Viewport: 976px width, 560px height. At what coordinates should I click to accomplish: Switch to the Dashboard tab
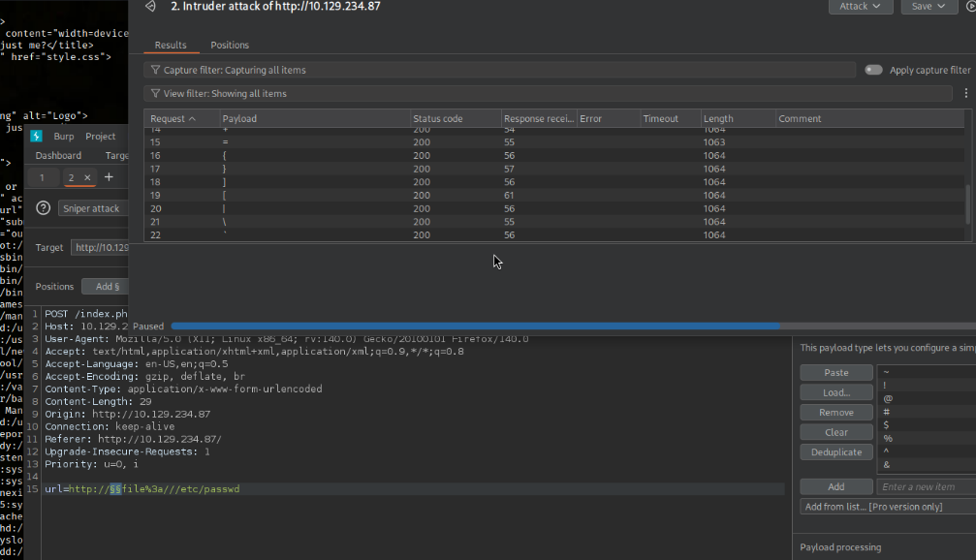point(58,156)
